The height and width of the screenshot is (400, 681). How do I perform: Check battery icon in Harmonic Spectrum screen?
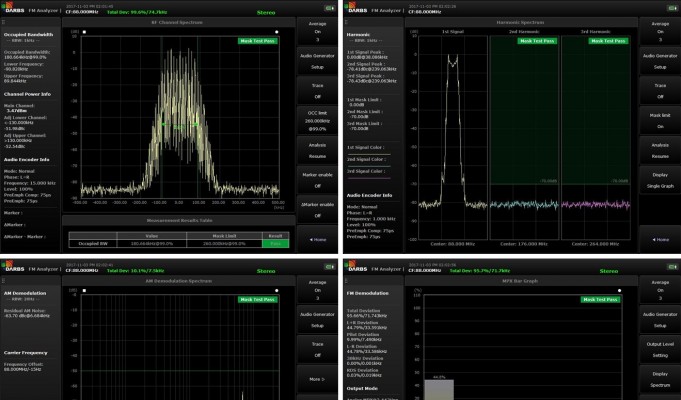672,8
